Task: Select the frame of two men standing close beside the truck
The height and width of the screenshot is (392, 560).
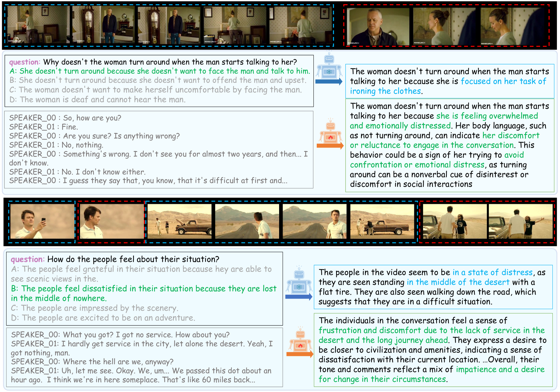Action: (455, 221)
